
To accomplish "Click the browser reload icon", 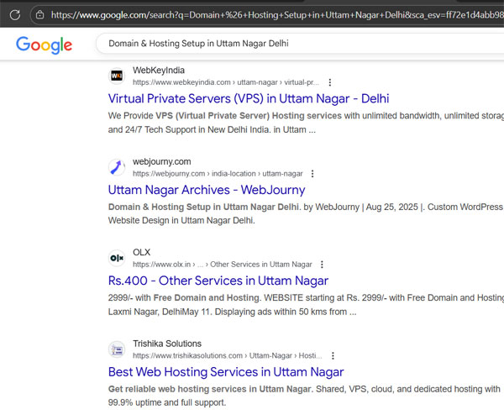I will tap(14, 14).
